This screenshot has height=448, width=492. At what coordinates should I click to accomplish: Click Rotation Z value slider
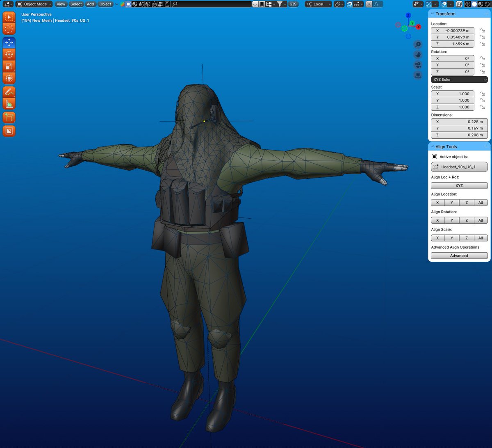pos(453,72)
